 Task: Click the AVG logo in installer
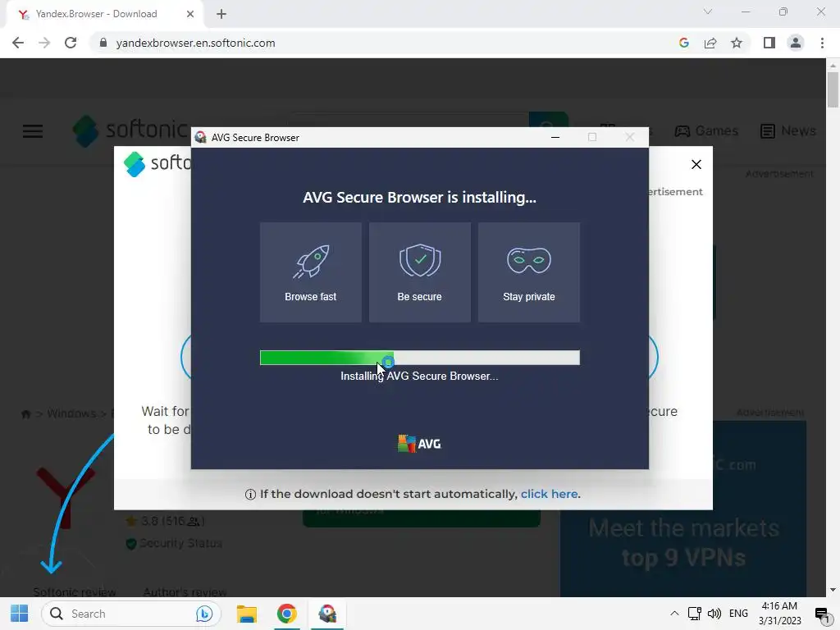click(419, 444)
